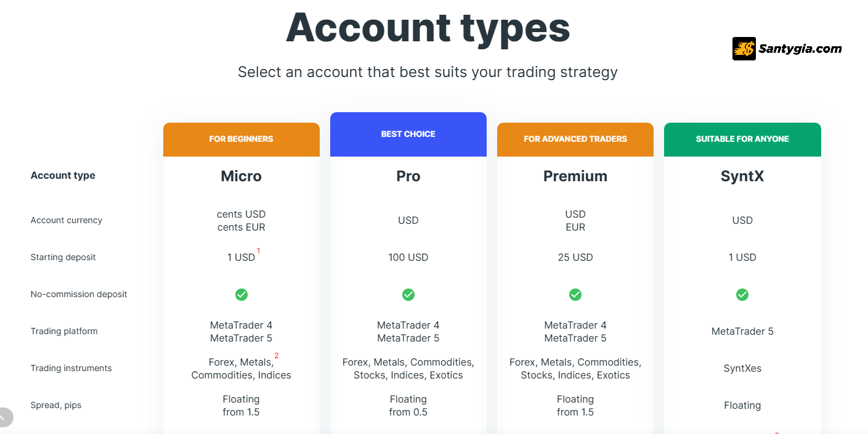
Task: Choose the Premium account title
Action: pyautogui.click(x=575, y=176)
